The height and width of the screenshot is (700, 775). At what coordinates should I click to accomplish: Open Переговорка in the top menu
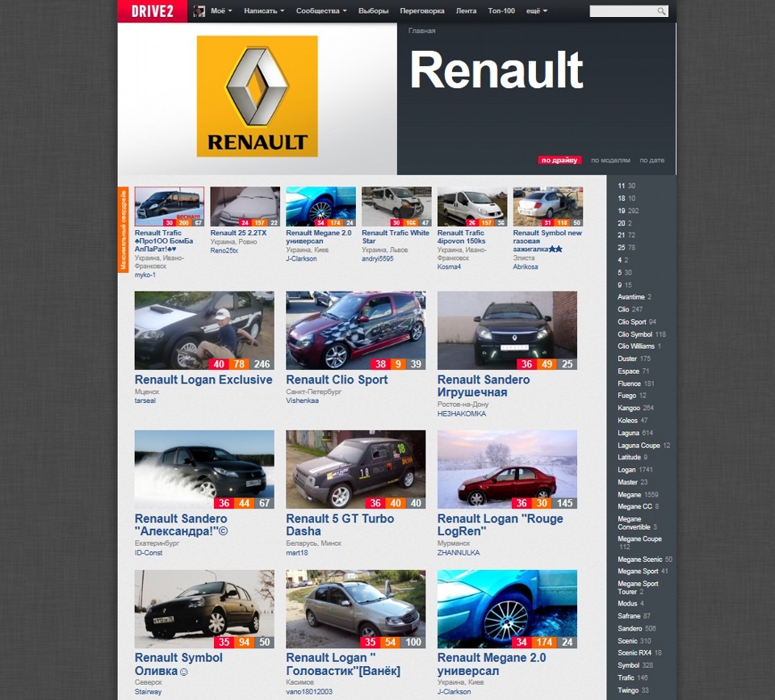[x=422, y=10]
